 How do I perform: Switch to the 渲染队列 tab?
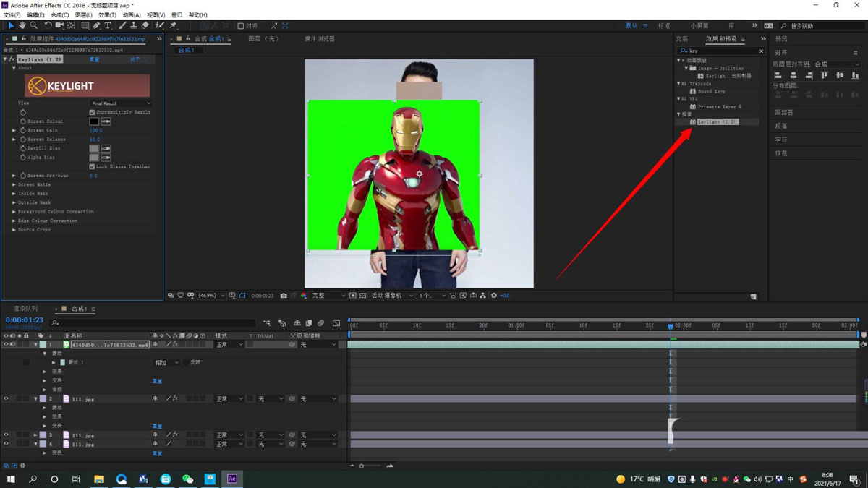pyautogui.click(x=25, y=309)
